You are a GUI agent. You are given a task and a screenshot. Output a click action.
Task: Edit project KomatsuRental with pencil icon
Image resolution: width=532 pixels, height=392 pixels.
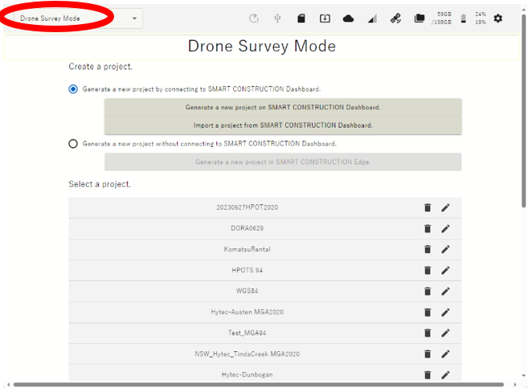tap(445, 250)
